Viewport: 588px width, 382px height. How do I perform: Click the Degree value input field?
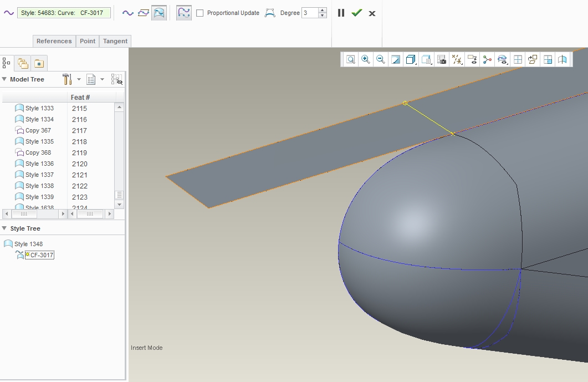[x=310, y=13]
